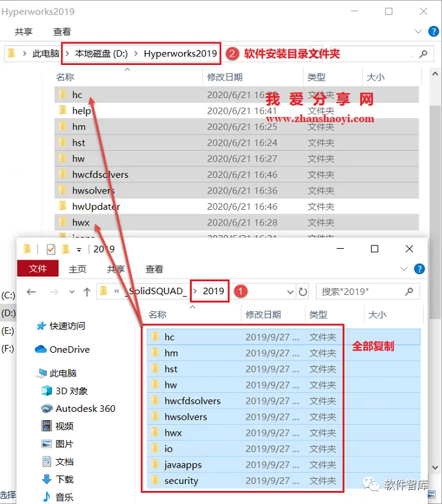
Task: Click the properties checkmark icon in 2019 window
Action: click(51, 249)
